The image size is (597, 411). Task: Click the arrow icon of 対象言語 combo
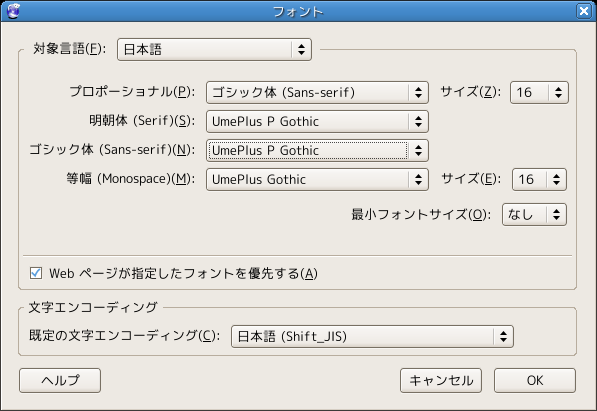tap(302, 49)
